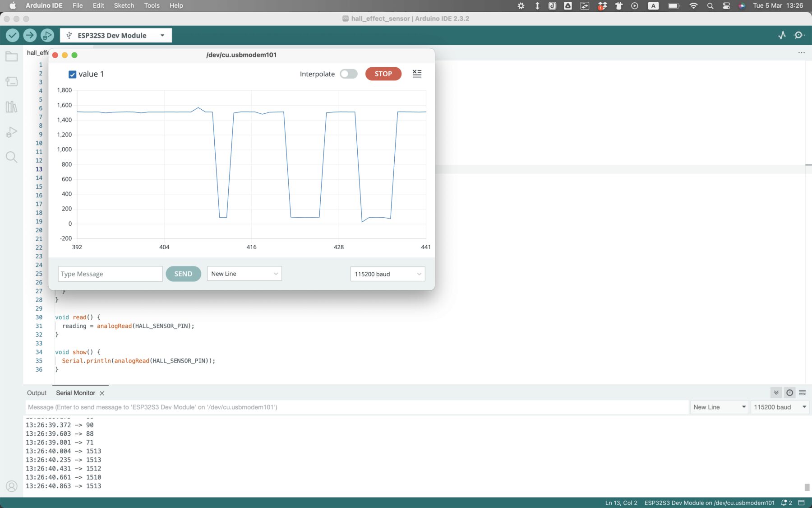Click board and port text in status bar
812x508 pixels.
[709, 503]
